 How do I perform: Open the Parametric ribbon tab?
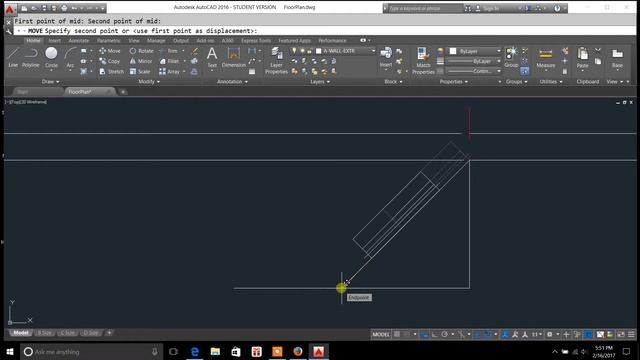tap(109, 40)
